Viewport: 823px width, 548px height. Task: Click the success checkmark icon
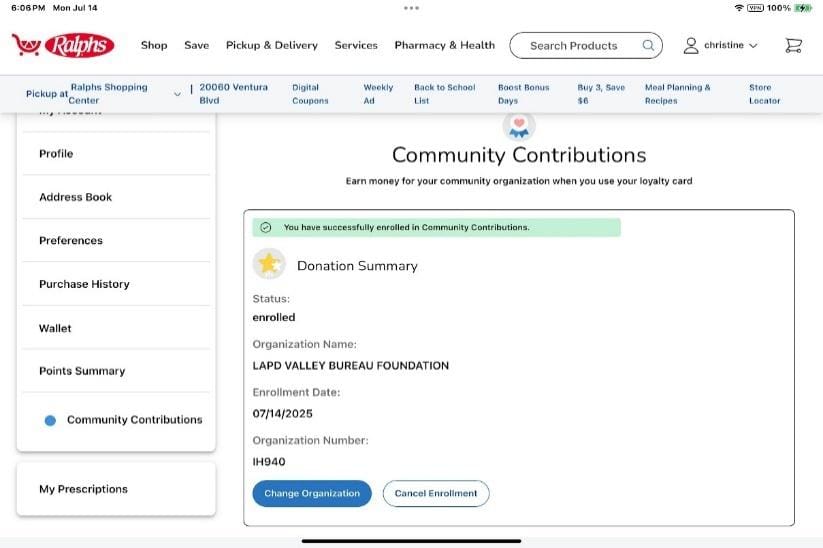point(266,227)
